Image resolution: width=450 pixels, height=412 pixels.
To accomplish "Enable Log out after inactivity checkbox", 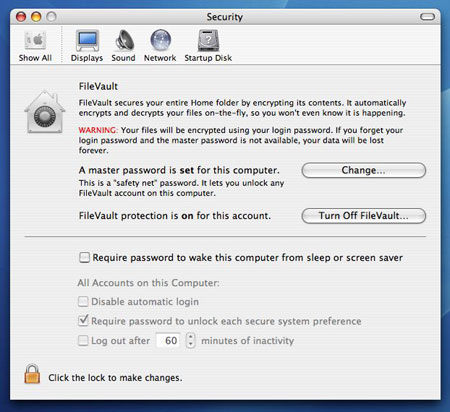I will coord(83,340).
